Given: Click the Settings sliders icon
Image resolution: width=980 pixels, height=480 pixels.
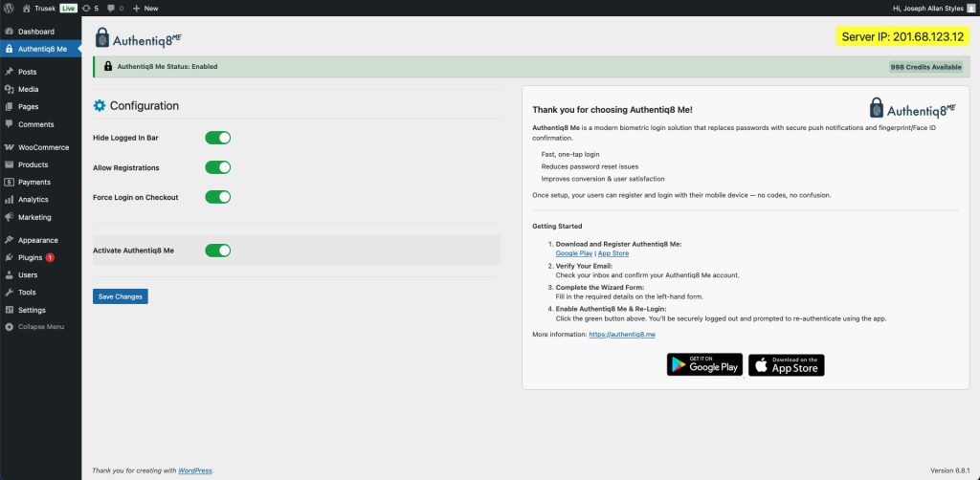Looking at the screenshot, I should [9, 310].
